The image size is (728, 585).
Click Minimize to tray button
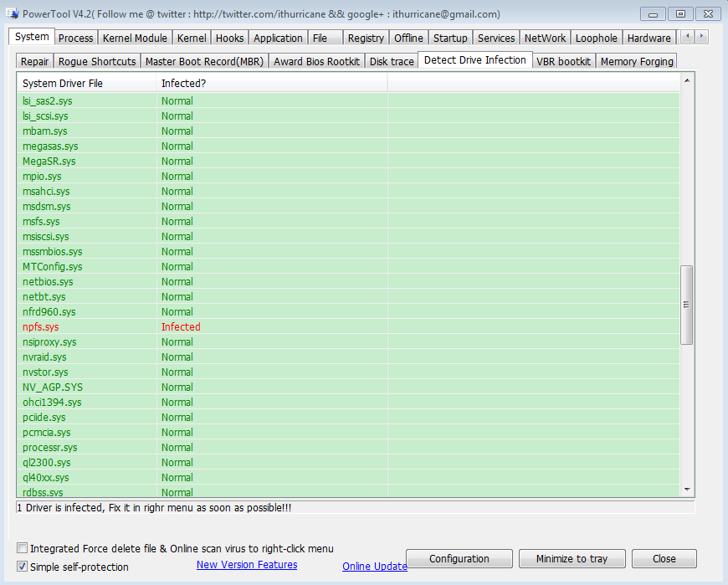coord(572,558)
